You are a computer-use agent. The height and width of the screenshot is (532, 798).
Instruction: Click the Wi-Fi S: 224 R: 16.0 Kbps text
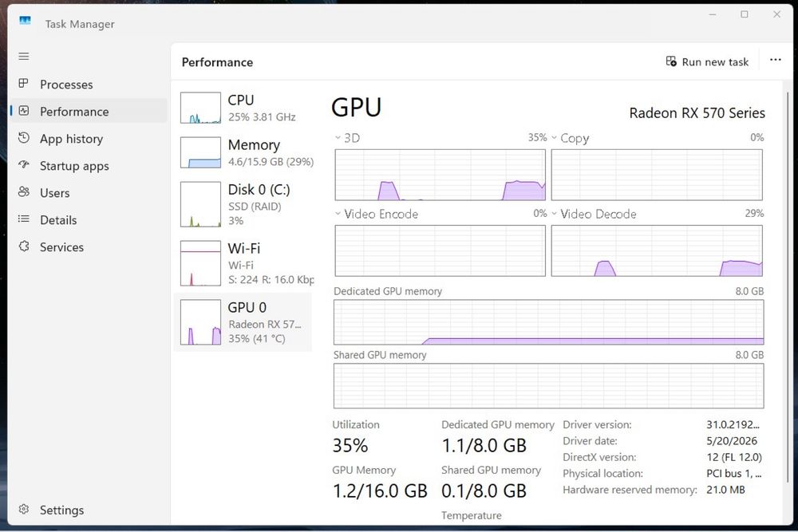tap(271, 280)
